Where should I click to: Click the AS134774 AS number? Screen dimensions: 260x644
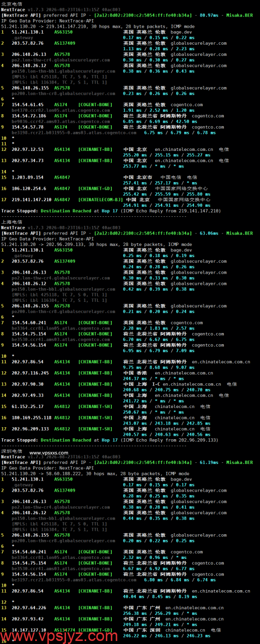click(x=64, y=629)
